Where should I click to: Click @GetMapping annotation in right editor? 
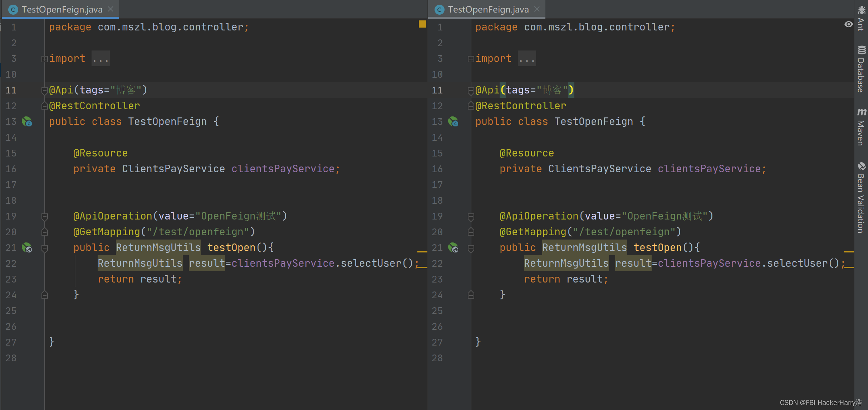click(533, 232)
